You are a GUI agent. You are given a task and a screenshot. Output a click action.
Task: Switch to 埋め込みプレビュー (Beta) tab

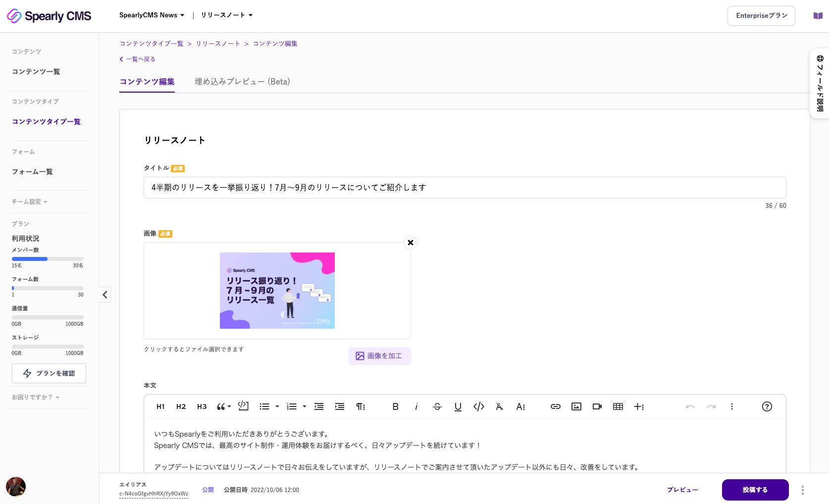click(242, 82)
